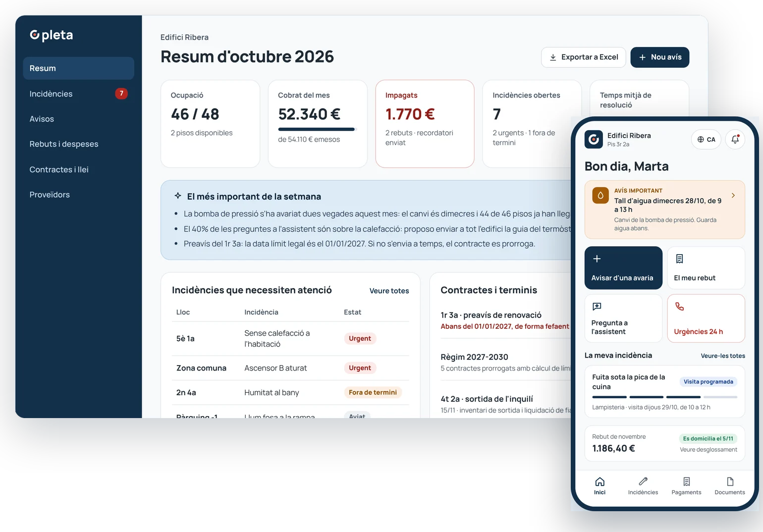Tap Veure desglossament link
The width and height of the screenshot is (763, 532).
click(x=708, y=450)
